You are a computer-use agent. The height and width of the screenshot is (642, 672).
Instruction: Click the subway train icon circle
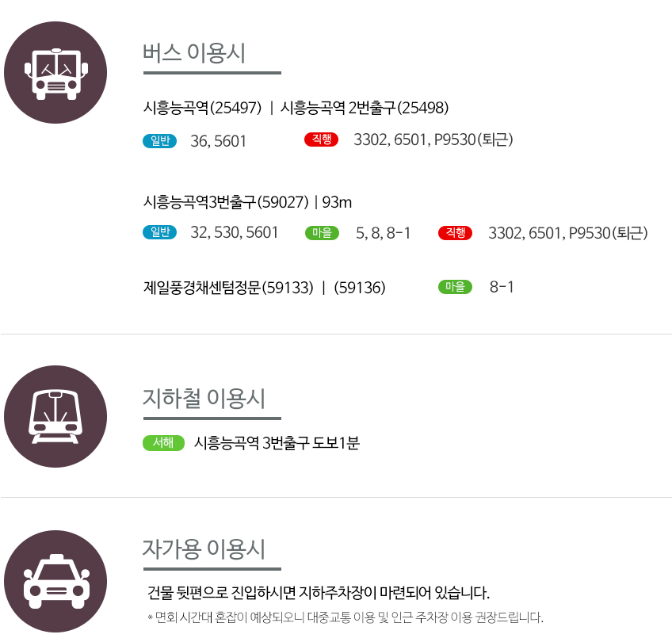pyautogui.click(x=55, y=417)
